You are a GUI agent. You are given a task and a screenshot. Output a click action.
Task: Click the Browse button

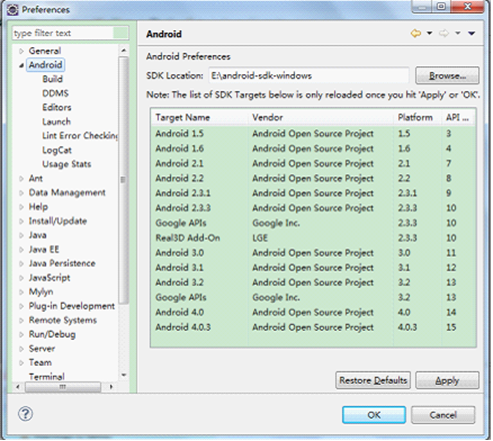coord(447,76)
